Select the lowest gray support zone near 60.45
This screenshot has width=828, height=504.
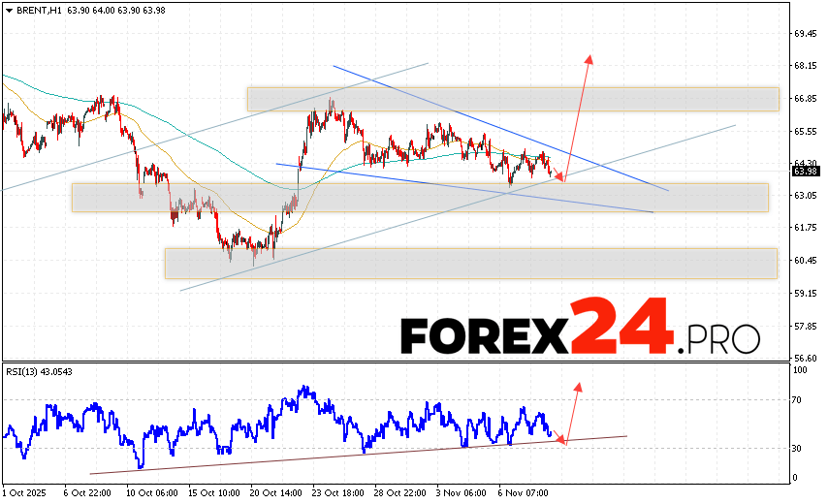pyautogui.click(x=470, y=263)
